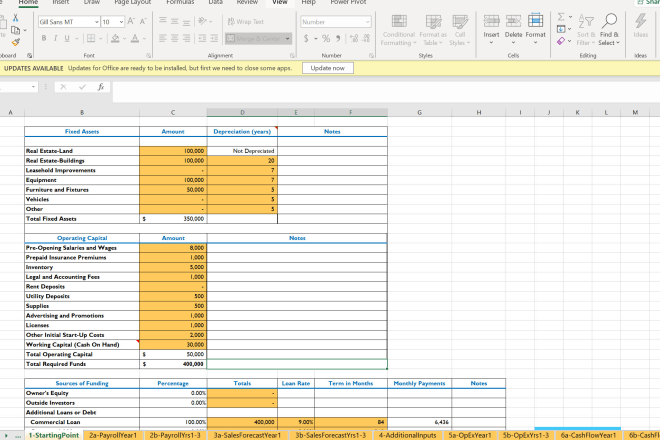This screenshot has height=440, width=660.
Task: Open the fill color dropdown arrow
Action: tap(124, 39)
